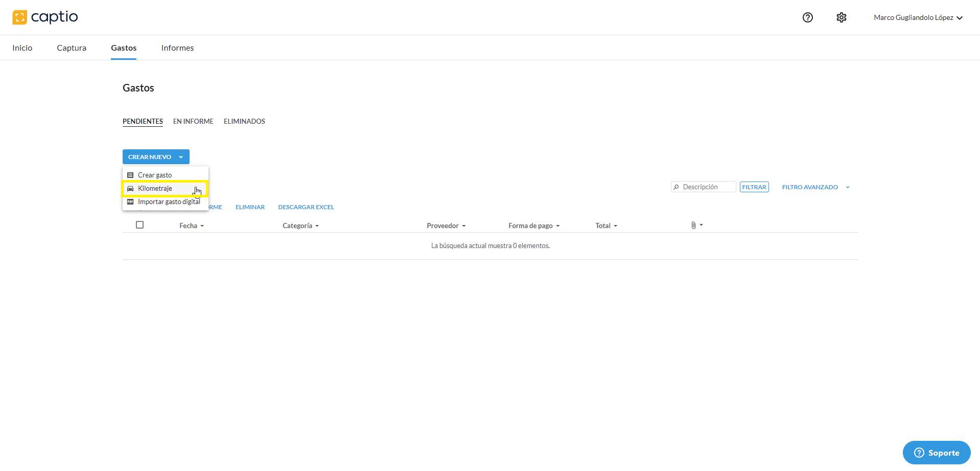Sort by the Total column
The image size is (980, 471).
point(606,226)
